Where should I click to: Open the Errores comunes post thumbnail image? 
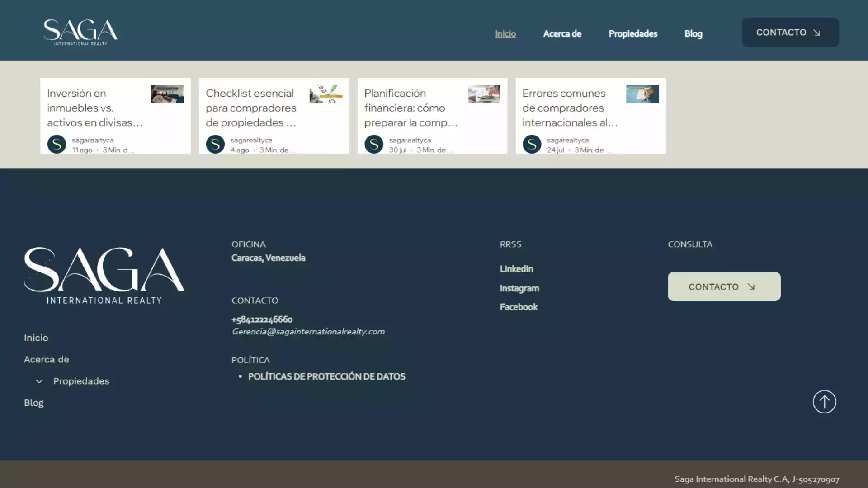(642, 94)
